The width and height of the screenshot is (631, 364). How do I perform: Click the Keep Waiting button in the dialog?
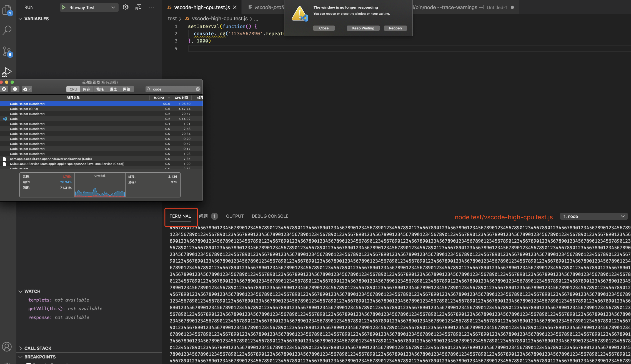click(363, 28)
